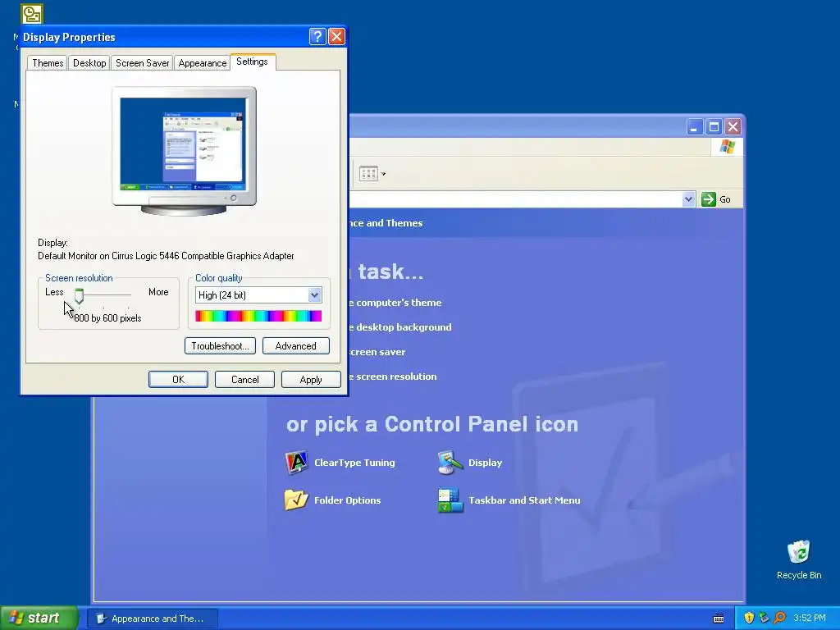Expand the address bar dropdown arrow
Image resolution: width=840 pixels, height=630 pixels.
point(688,199)
